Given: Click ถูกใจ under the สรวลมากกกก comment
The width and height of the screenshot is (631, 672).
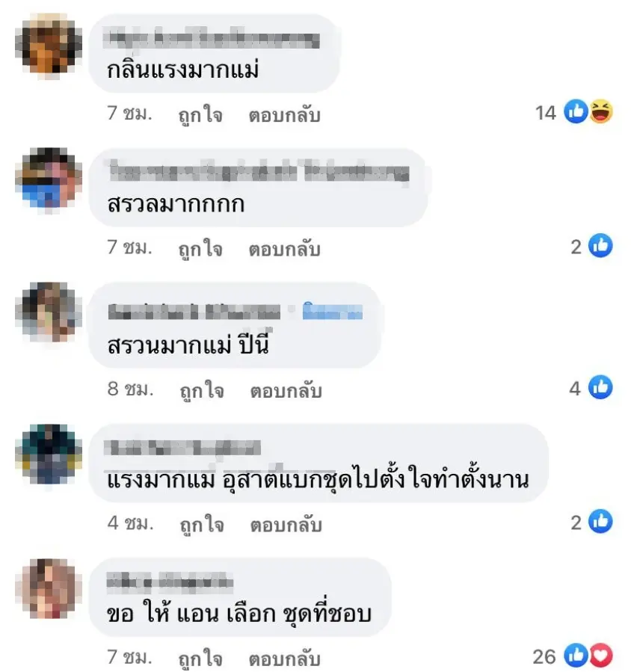Looking at the screenshot, I should tap(200, 249).
